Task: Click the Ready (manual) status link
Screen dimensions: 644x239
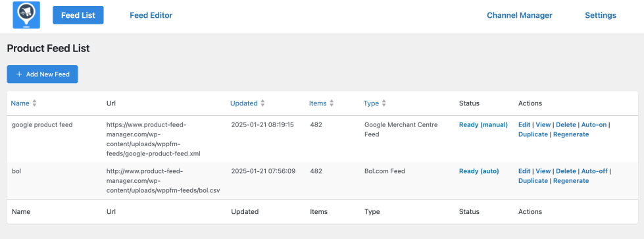Action: [x=483, y=124]
